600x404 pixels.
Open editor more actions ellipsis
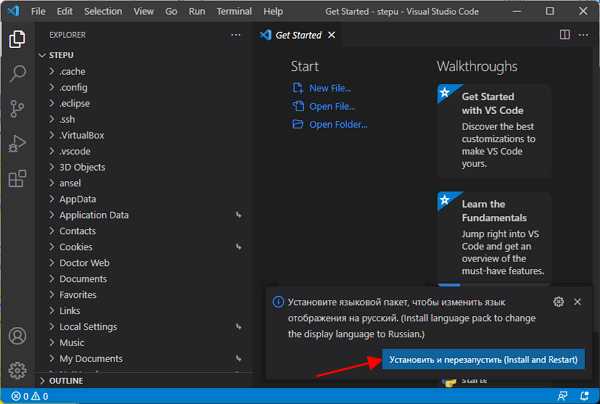[x=584, y=35]
